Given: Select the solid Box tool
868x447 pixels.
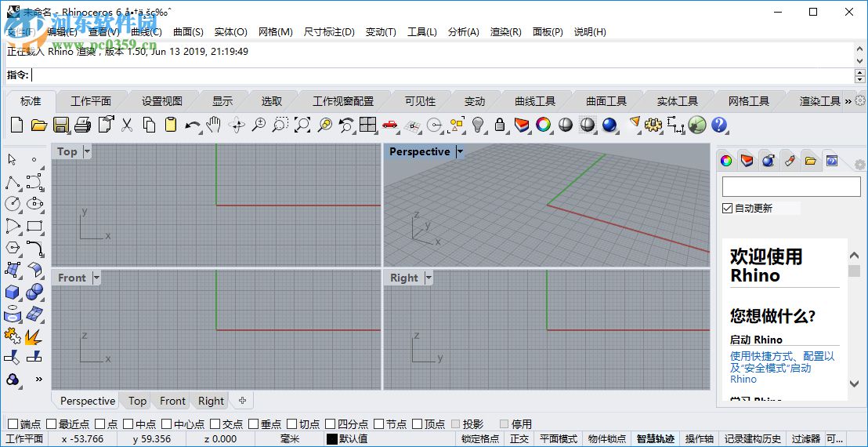Looking at the screenshot, I should coord(13,292).
